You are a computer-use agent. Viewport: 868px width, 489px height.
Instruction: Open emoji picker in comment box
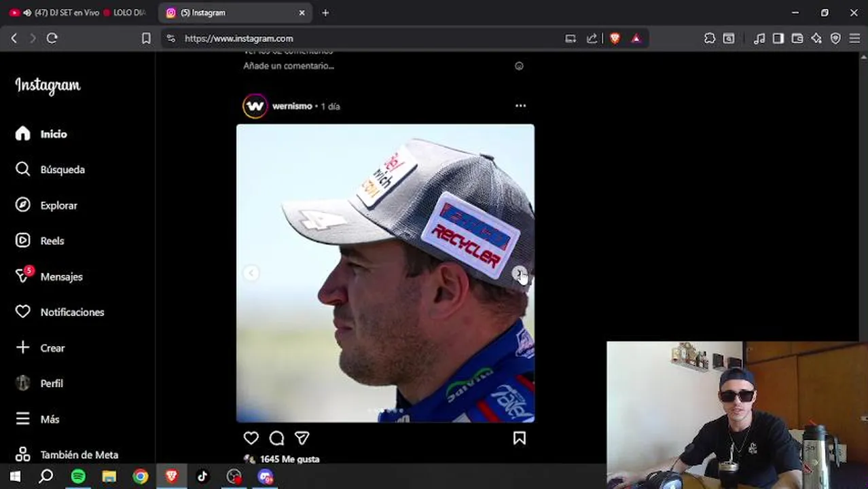pos(519,66)
